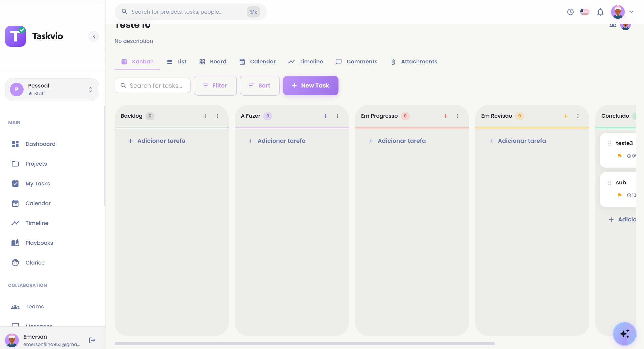The image size is (644, 349).
Task: Open the profile avatar dropdown
Action: (618, 12)
